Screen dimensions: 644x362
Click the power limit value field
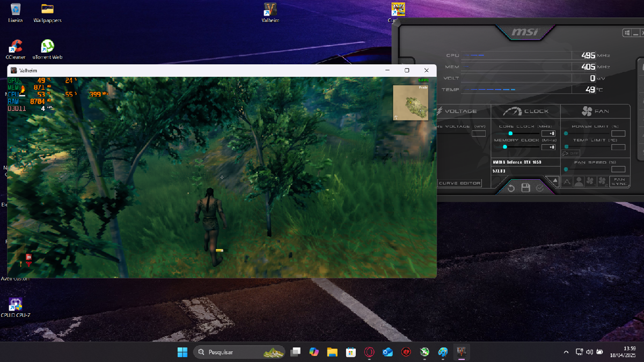pos(618,133)
